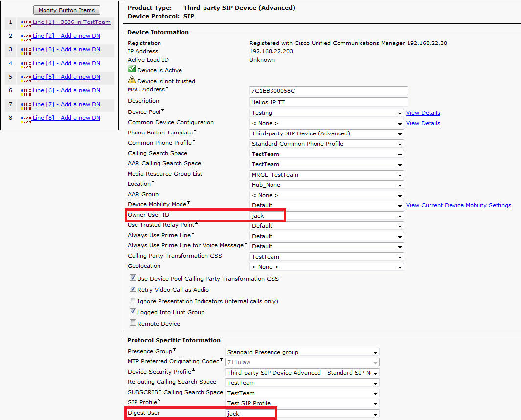The width and height of the screenshot is (521, 420).
Task: Click the line icon next to Line [4]
Action: [x=26, y=64]
